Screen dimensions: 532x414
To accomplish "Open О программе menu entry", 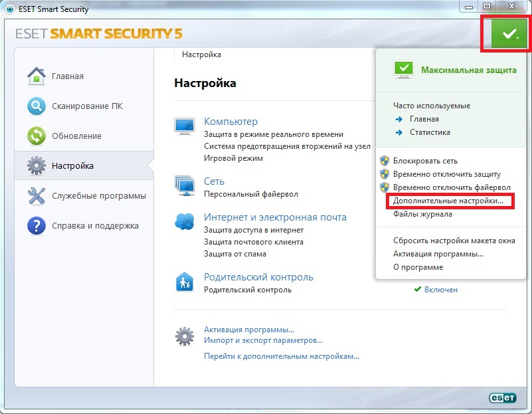I will (418, 267).
